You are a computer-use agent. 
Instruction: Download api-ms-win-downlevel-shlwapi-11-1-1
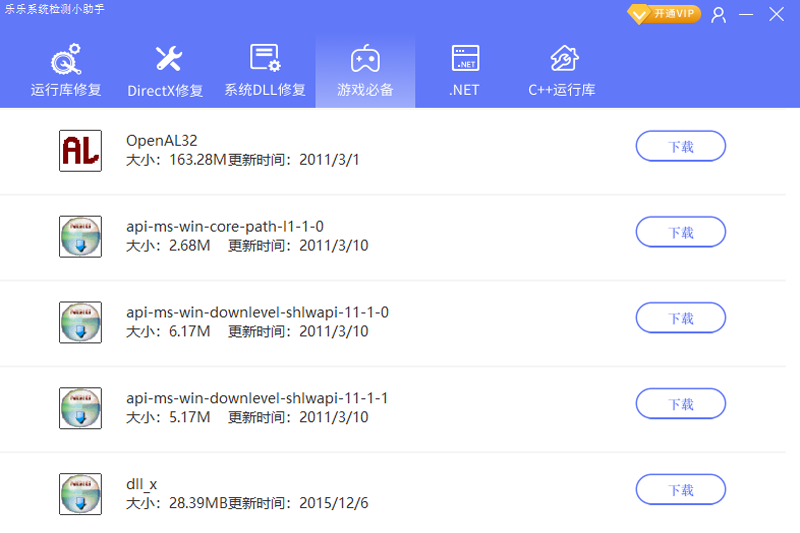pyautogui.click(x=681, y=403)
